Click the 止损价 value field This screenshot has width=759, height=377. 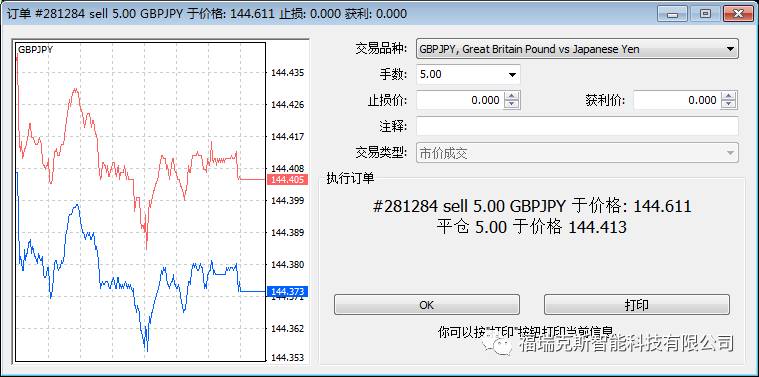click(460, 100)
